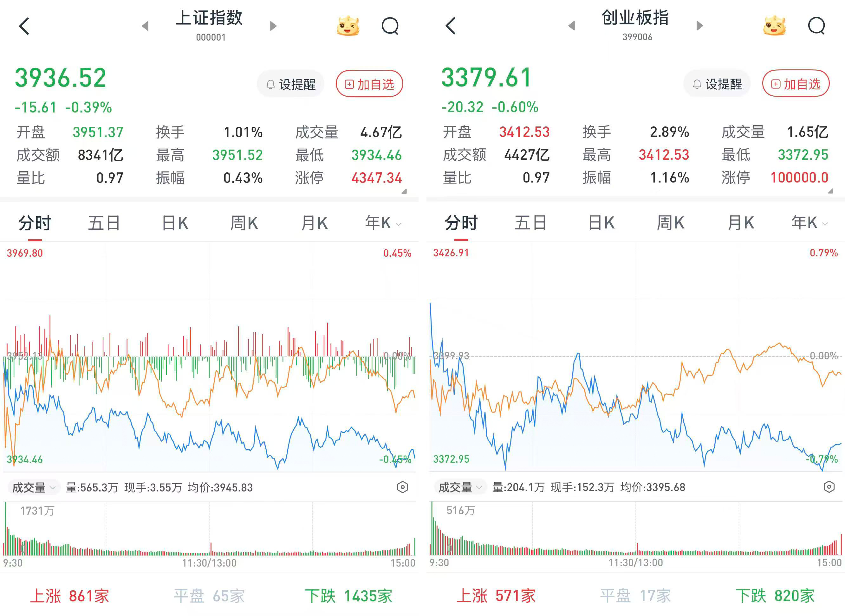845x616 pixels.
Task: Open search on the 上证指数 page
Action: click(x=390, y=26)
